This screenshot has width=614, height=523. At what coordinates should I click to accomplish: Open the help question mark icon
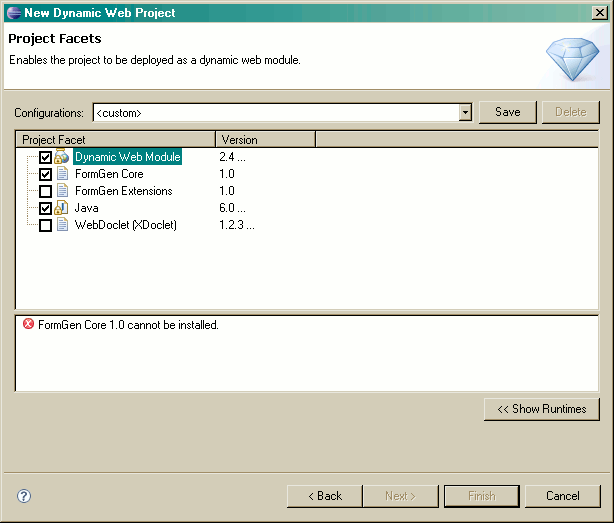click(x=25, y=496)
